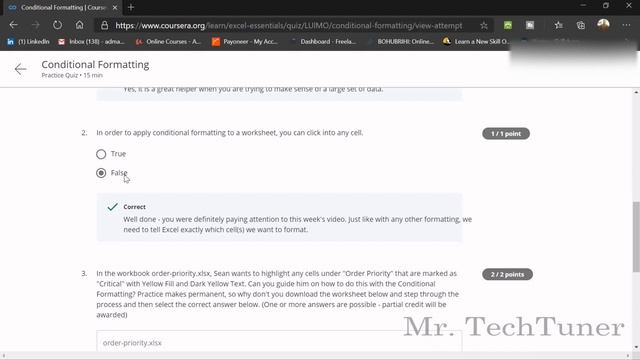
Task: Click the 2 / 2 points badge
Action: (x=507, y=274)
